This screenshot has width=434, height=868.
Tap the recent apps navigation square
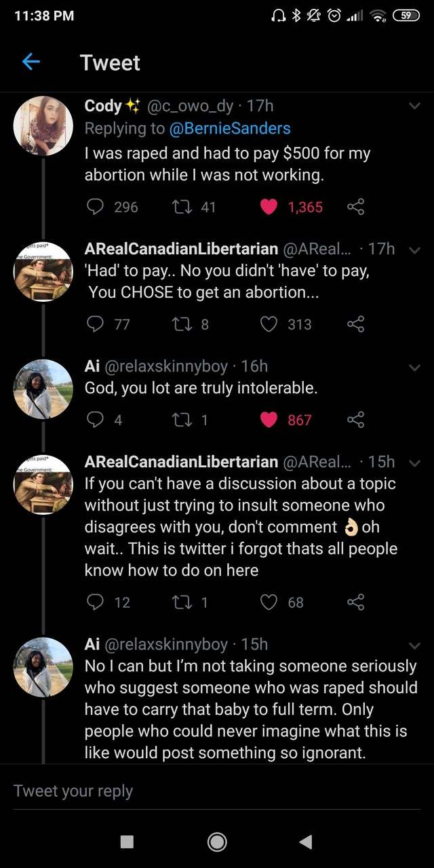point(128,841)
